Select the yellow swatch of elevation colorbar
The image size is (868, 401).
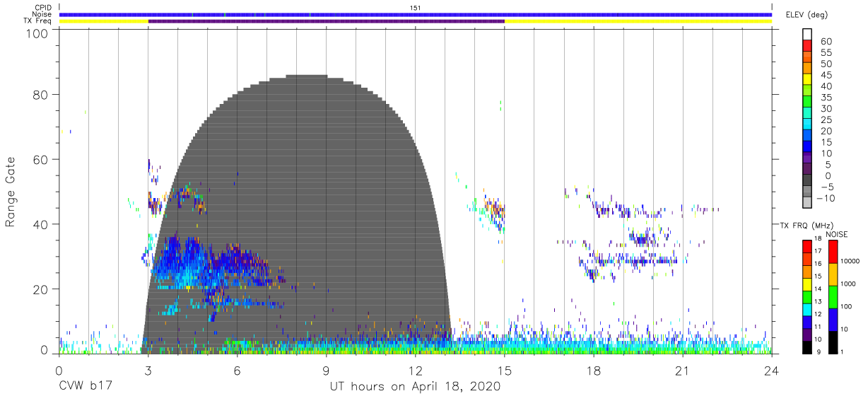(807, 79)
